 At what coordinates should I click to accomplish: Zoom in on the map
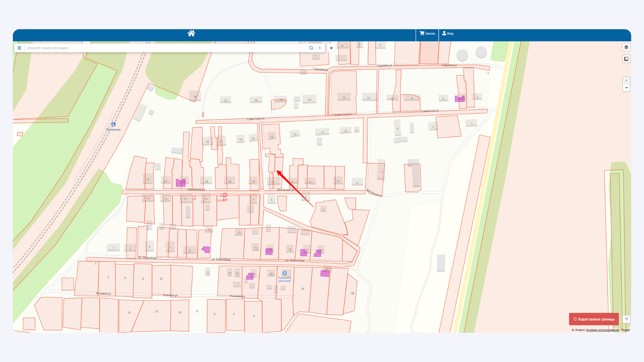(626, 80)
